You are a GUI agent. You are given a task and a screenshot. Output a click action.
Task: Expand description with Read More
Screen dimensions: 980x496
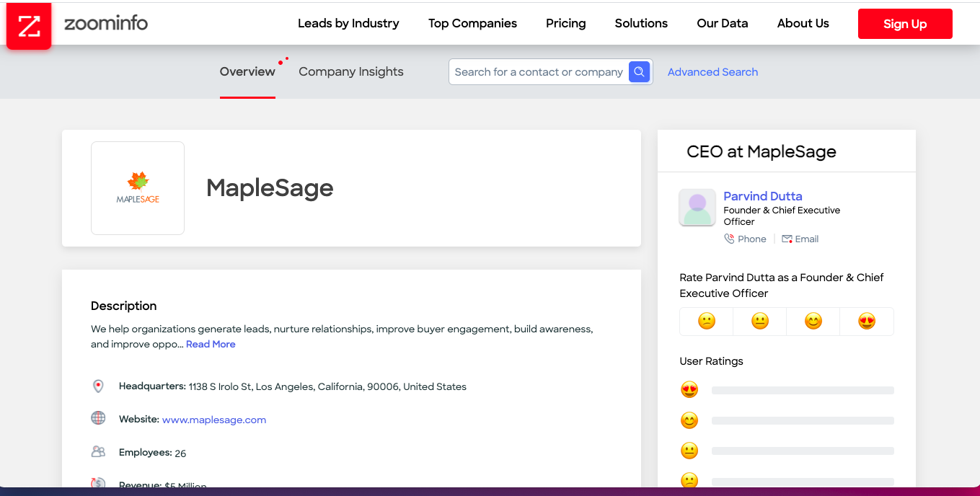pos(211,345)
